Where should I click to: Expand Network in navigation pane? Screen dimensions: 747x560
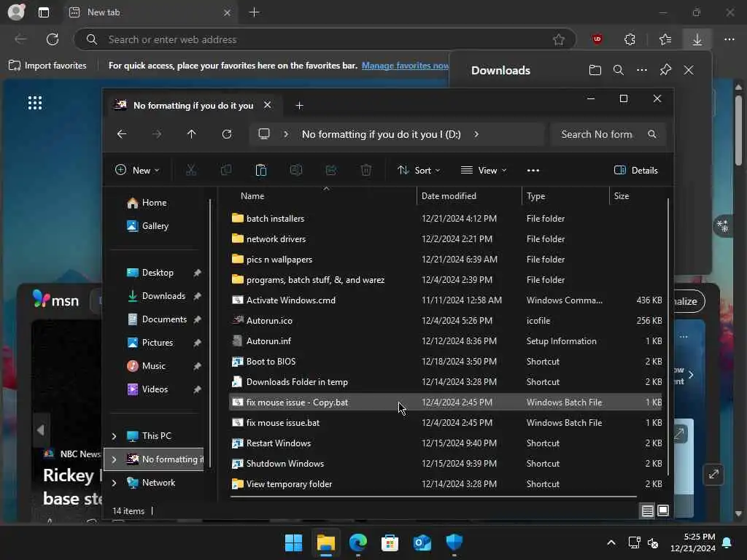pyautogui.click(x=114, y=483)
